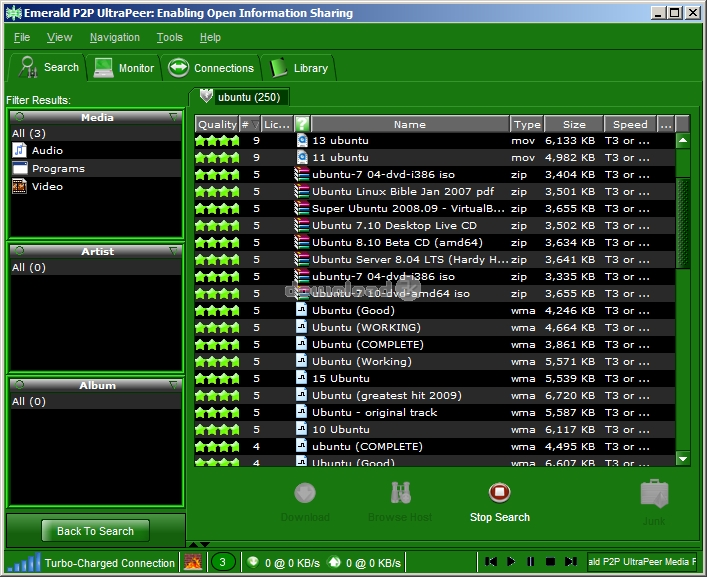The width and height of the screenshot is (707, 577).
Task: Click the Stop Search red icon
Action: click(500, 493)
